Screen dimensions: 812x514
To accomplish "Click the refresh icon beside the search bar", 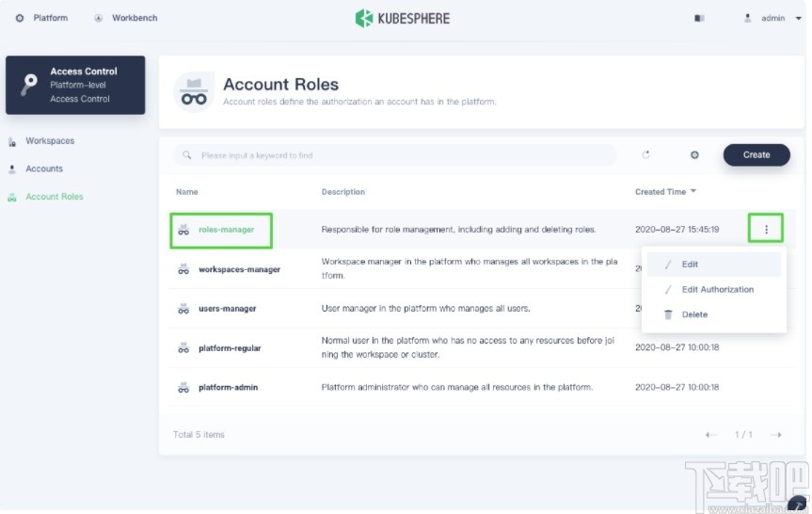I will coord(646,155).
